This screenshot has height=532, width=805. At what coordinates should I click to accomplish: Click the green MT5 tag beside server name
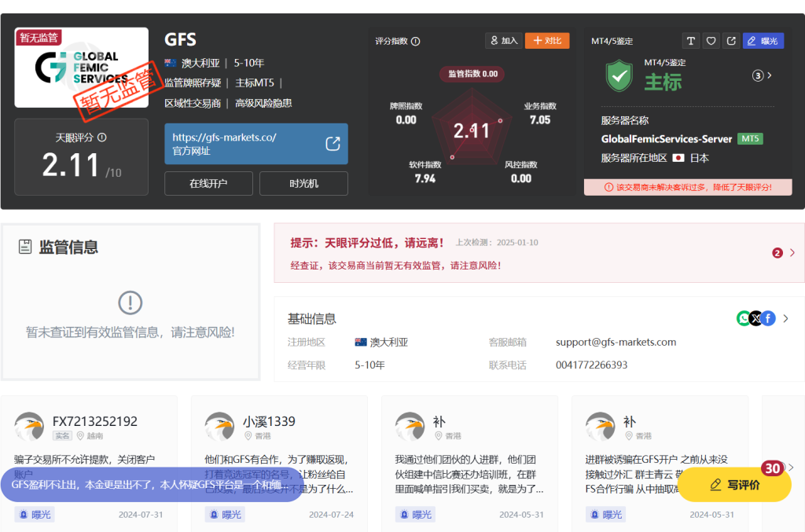[750, 138]
